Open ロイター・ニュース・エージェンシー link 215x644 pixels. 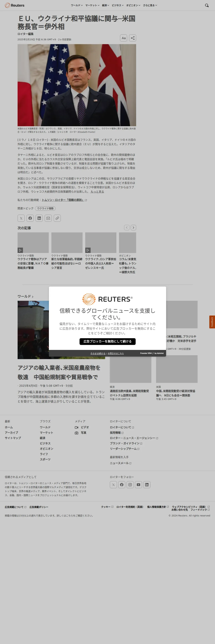(134, 438)
